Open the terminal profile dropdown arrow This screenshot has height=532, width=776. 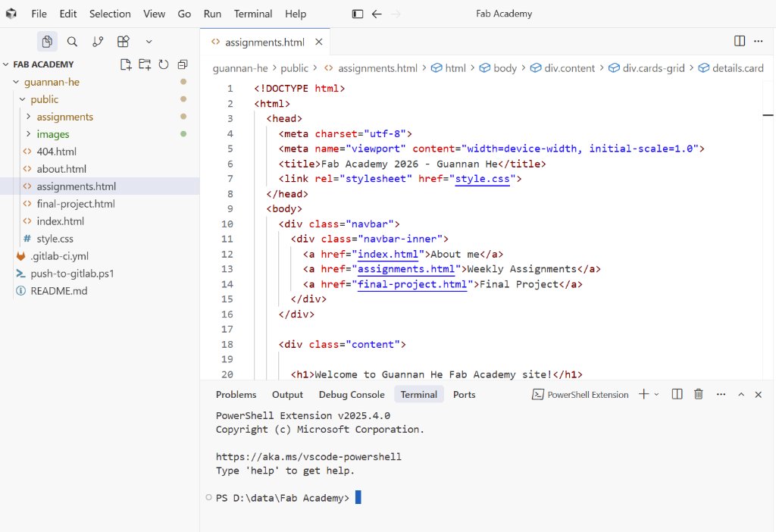tap(655, 393)
